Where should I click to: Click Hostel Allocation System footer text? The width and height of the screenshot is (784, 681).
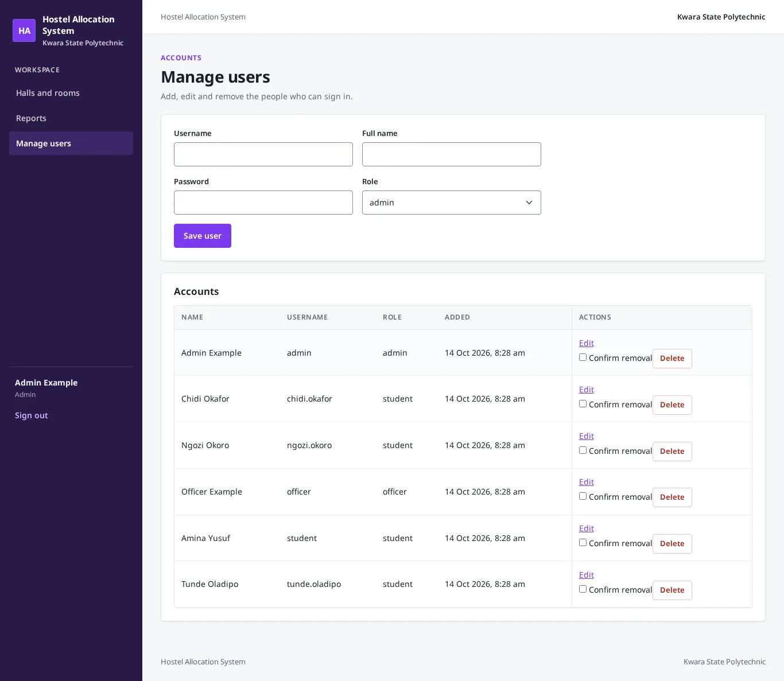(203, 662)
